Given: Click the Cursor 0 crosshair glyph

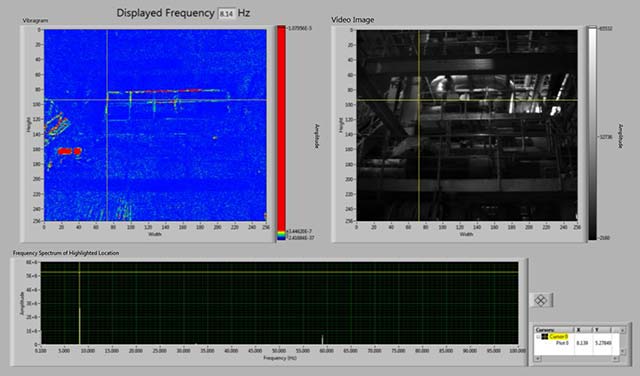Looking at the screenshot, I should (544, 337).
